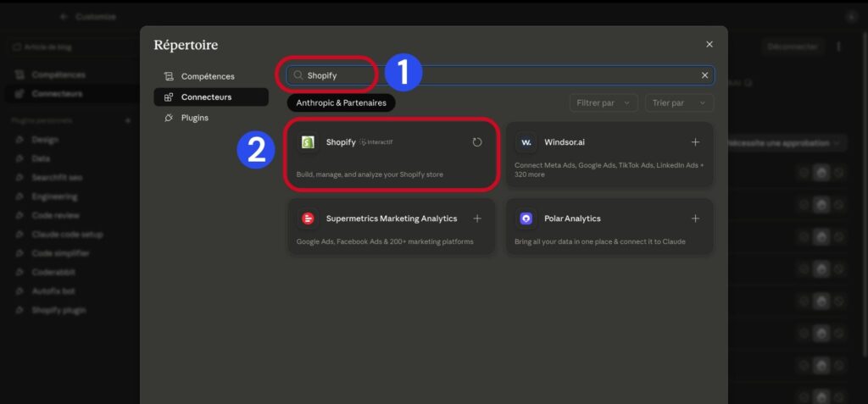Screen dimensions: 868x404
Task: Click the Polar Analytics logo icon
Action: 526,219
